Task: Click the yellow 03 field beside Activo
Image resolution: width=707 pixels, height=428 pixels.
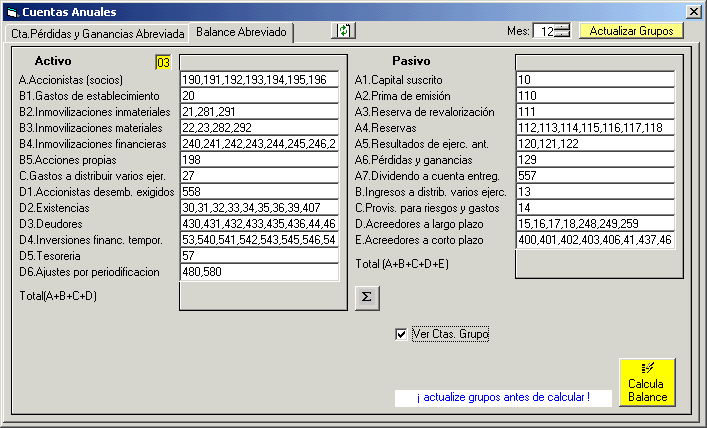Action: click(163, 63)
